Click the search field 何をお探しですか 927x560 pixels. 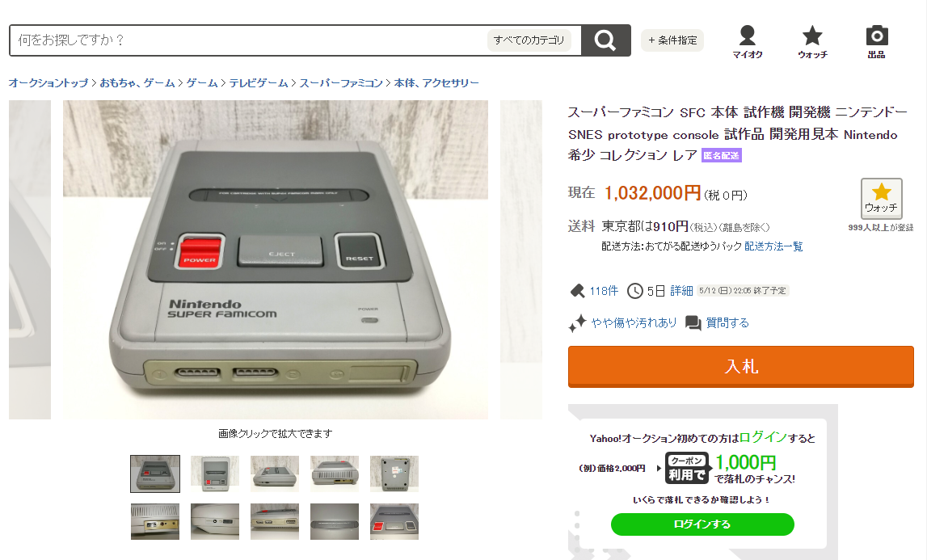pyautogui.click(x=248, y=40)
